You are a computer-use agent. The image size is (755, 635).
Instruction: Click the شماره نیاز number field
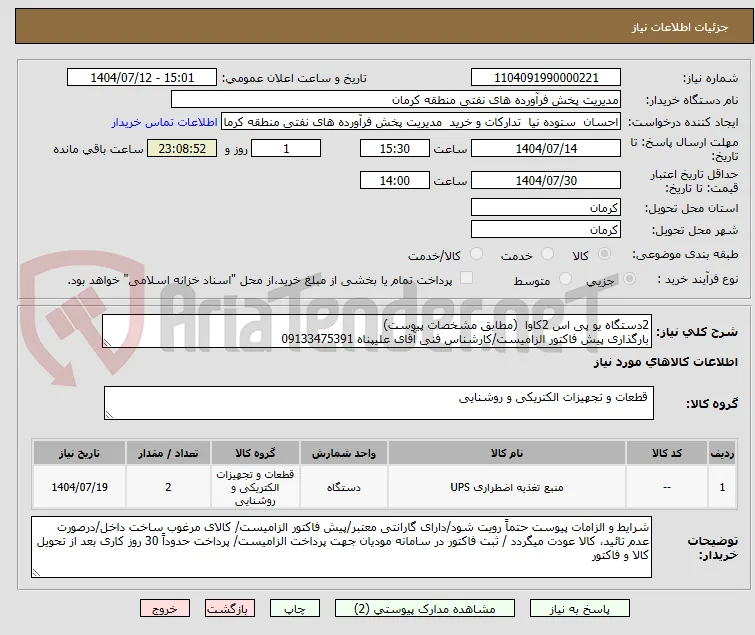tap(546, 78)
